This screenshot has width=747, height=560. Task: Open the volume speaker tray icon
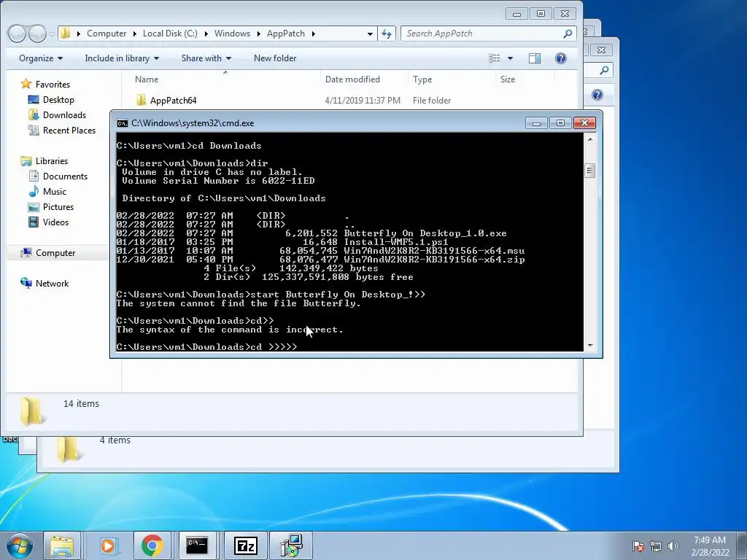point(673,546)
